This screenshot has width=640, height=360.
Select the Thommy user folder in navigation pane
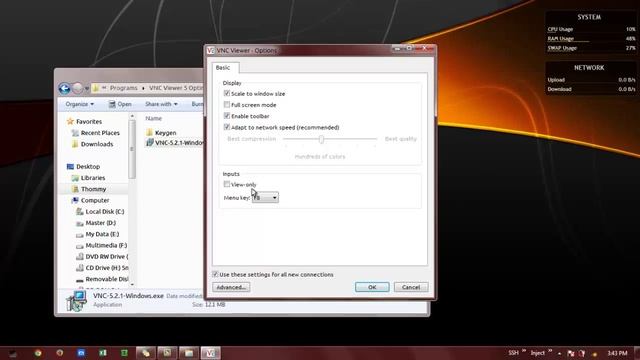(x=89, y=189)
